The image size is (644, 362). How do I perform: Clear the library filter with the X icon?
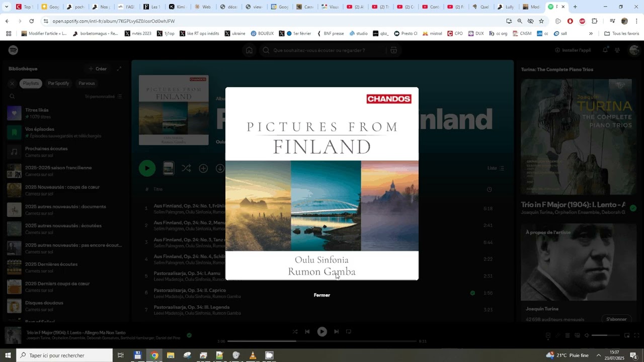12,83
